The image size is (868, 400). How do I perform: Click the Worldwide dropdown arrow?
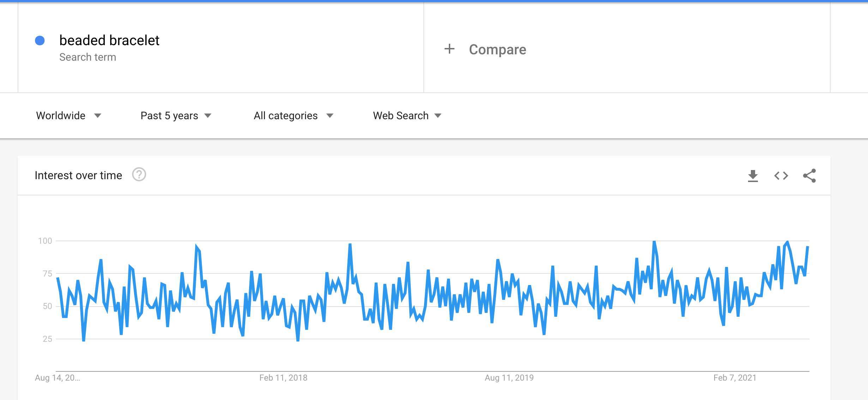pos(98,116)
